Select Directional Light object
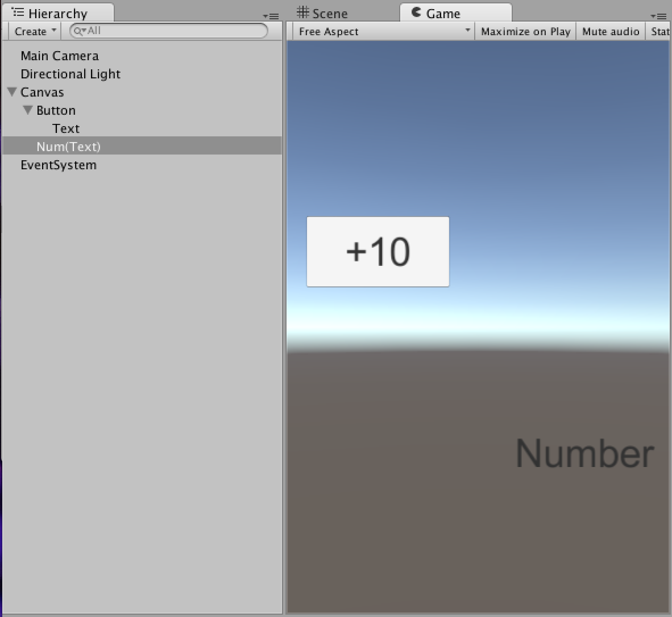The height and width of the screenshot is (617, 672). (70, 74)
